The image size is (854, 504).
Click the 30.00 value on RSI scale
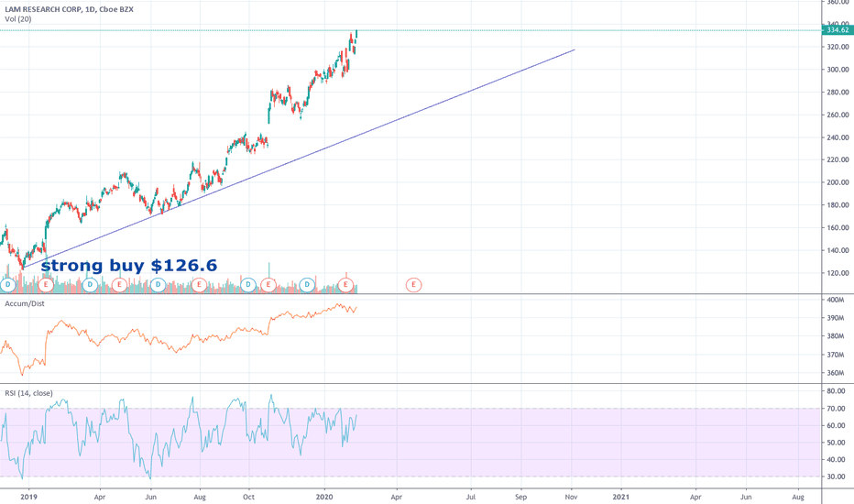836,477
